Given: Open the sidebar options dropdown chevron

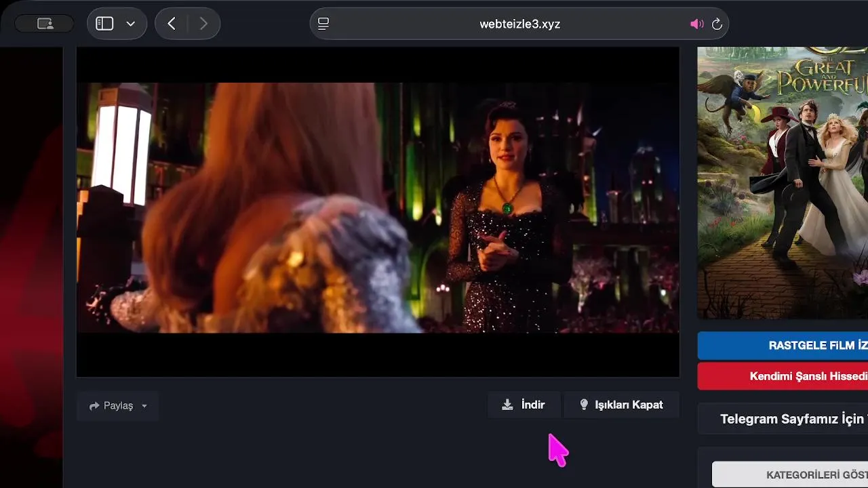Looking at the screenshot, I should 131,24.
